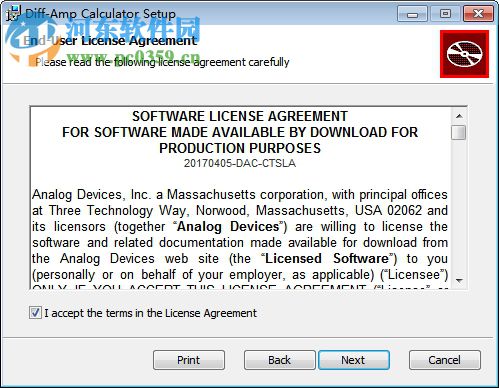Click the bold "Analog Devices" term in license
Viewport: 499px width, 388px height.
tap(228, 227)
